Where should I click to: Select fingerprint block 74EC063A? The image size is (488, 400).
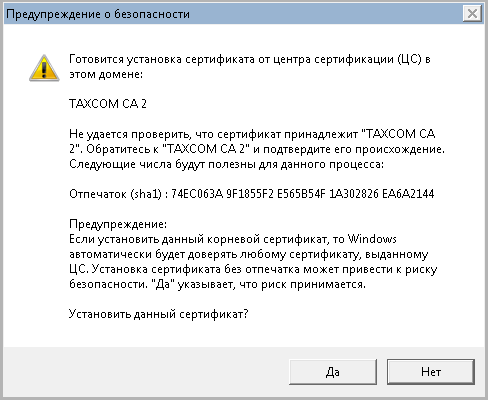point(197,194)
